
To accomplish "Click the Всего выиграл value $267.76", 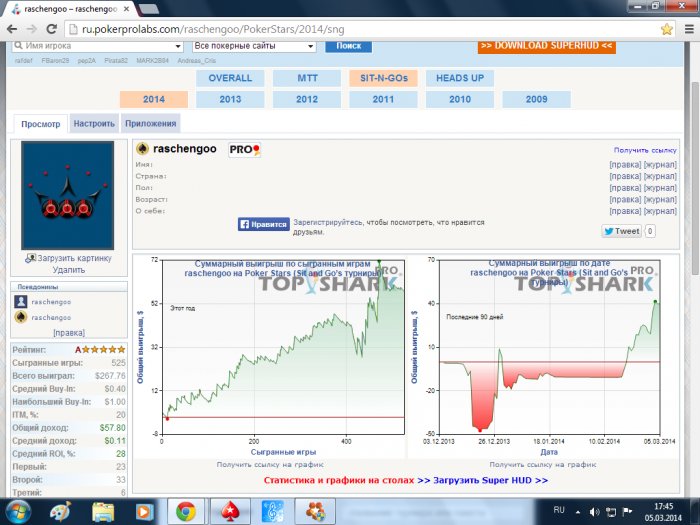I will (x=110, y=376).
